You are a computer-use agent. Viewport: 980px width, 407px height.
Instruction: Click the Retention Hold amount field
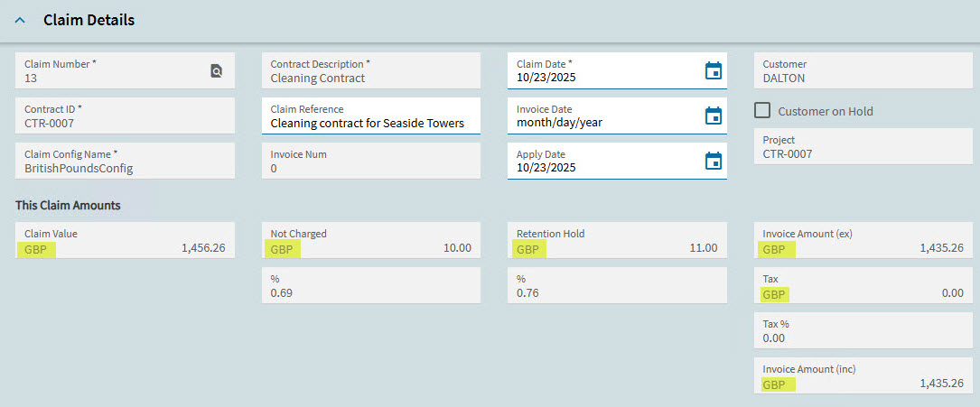(617, 240)
